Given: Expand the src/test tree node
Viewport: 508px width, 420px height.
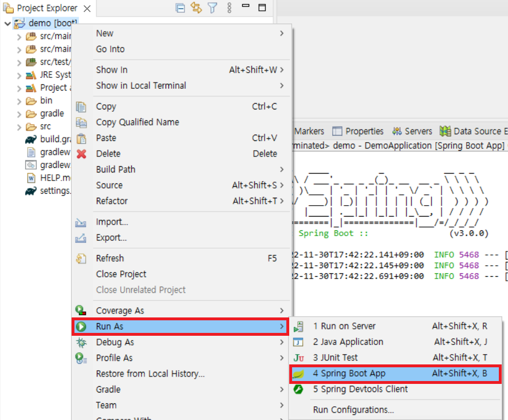Looking at the screenshot, I should pos(19,62).
